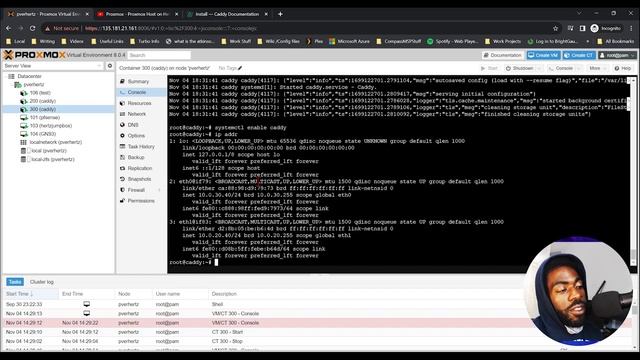Select localnetwork (pverhertz) in tree
The image size is (640, 360).
pos(56,142)
